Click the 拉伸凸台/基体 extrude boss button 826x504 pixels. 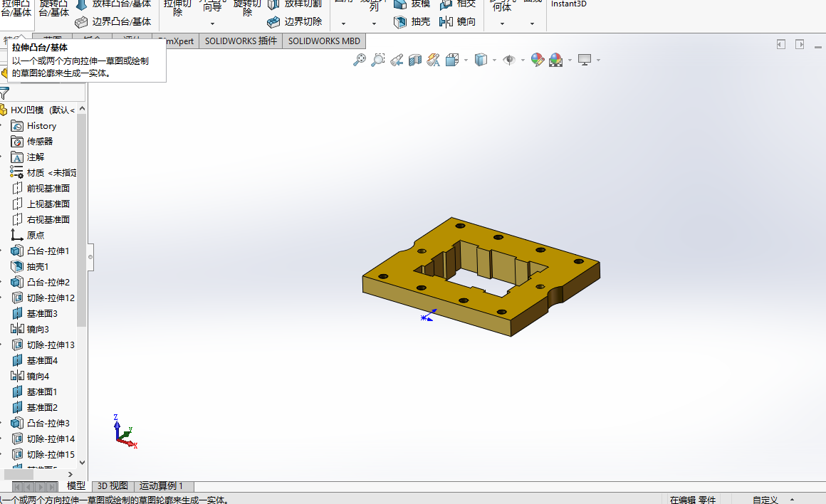(16, 9)
